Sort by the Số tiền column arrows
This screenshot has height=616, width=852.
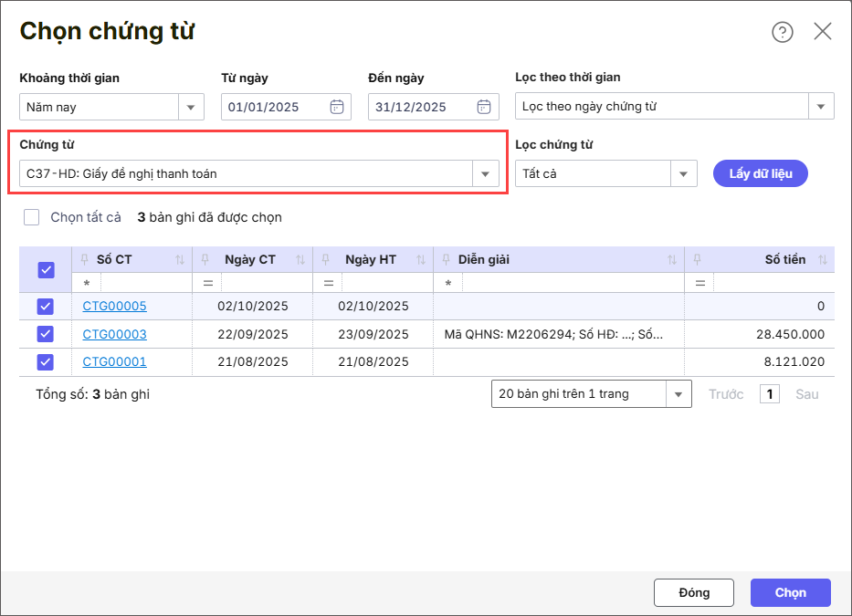tap(822, 260)
